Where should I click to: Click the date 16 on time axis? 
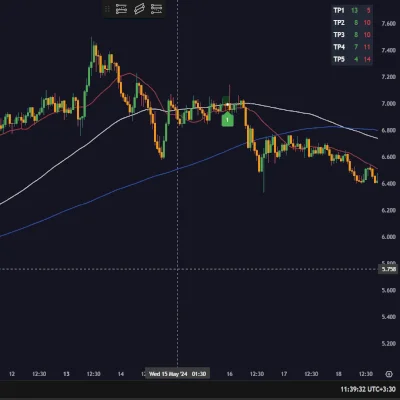(x=229, y=374)
